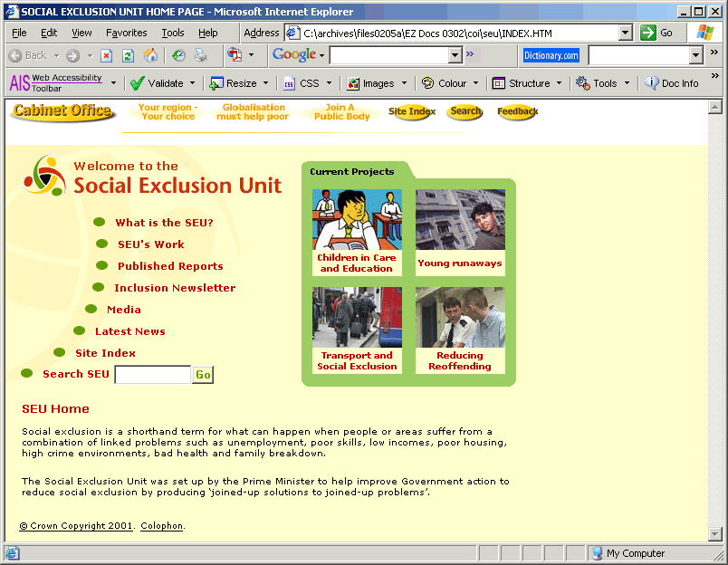Click the Social Exclusion Unit logo
Screen dimensions: 728x565
coord(44,176)
